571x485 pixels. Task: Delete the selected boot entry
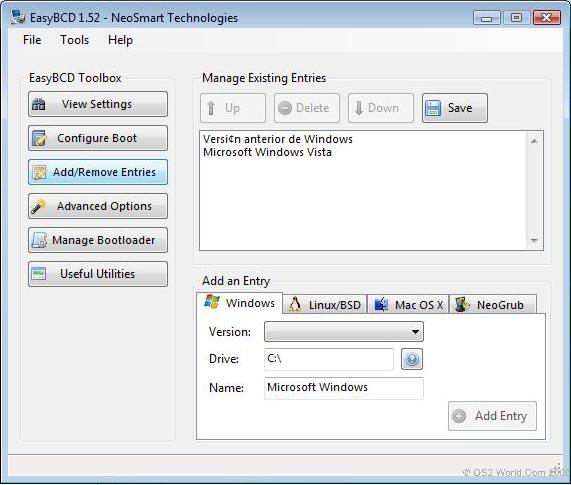(307, 108)
